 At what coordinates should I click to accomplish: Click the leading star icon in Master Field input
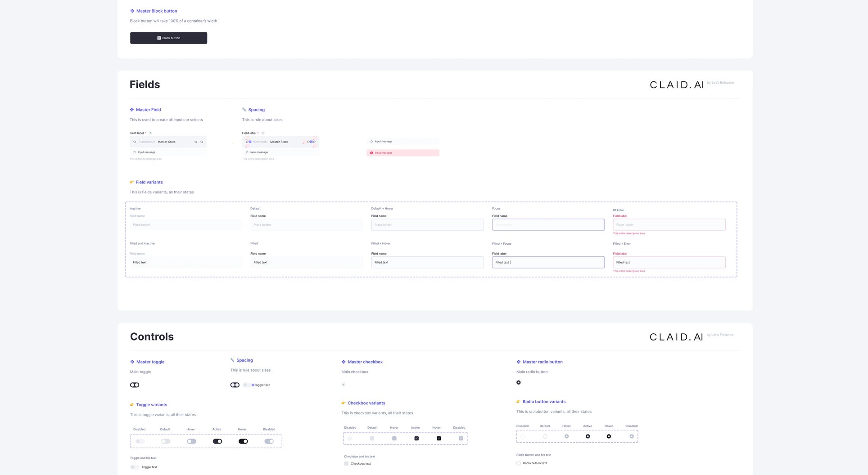[x=135, y=142]
